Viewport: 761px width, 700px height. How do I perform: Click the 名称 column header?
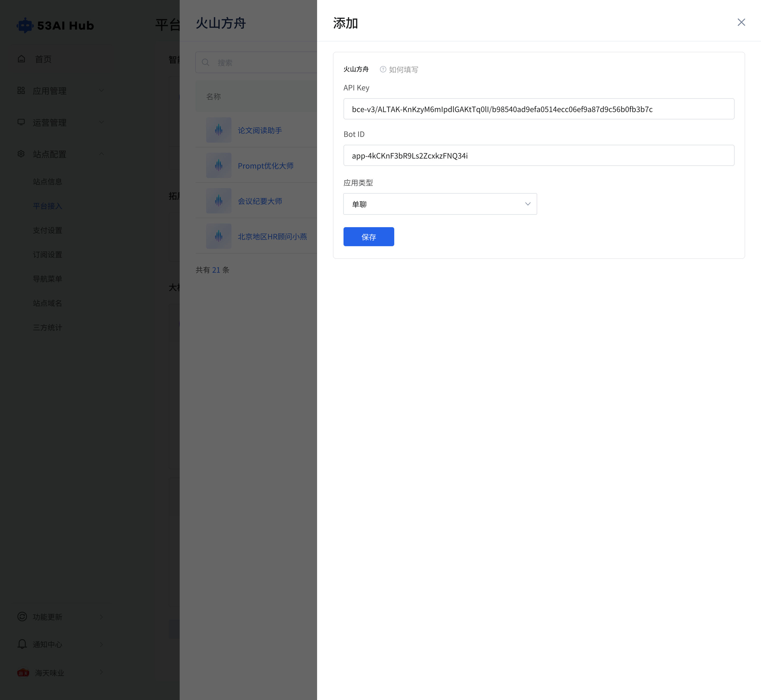[x=213, y=97]
